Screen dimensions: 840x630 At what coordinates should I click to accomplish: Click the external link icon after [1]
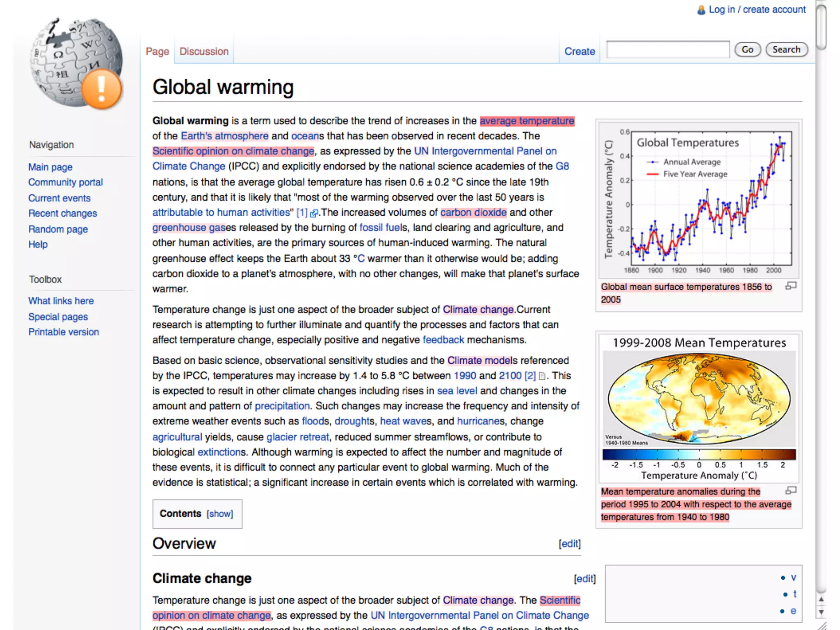pyautogui.click(x=314, y=213)
